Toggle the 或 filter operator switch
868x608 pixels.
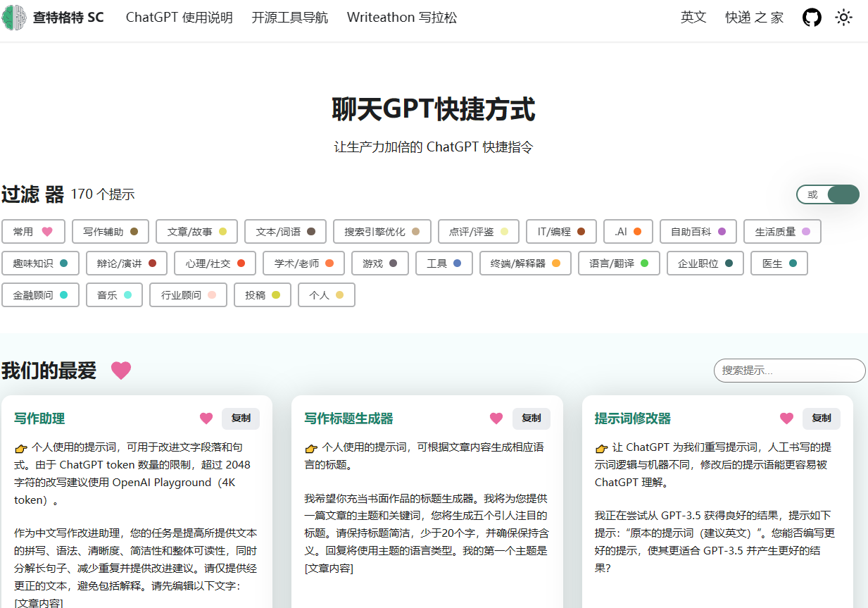pos(828,194)
